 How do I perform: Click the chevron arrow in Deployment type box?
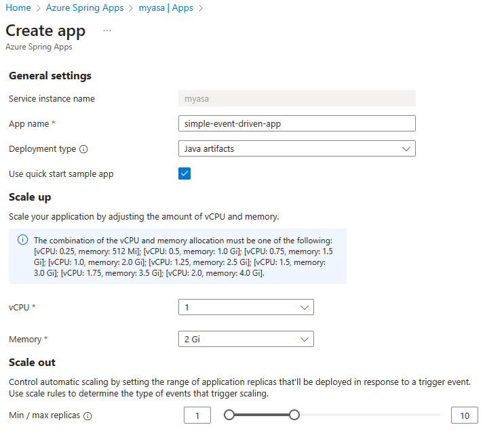[x=406, y=148]
